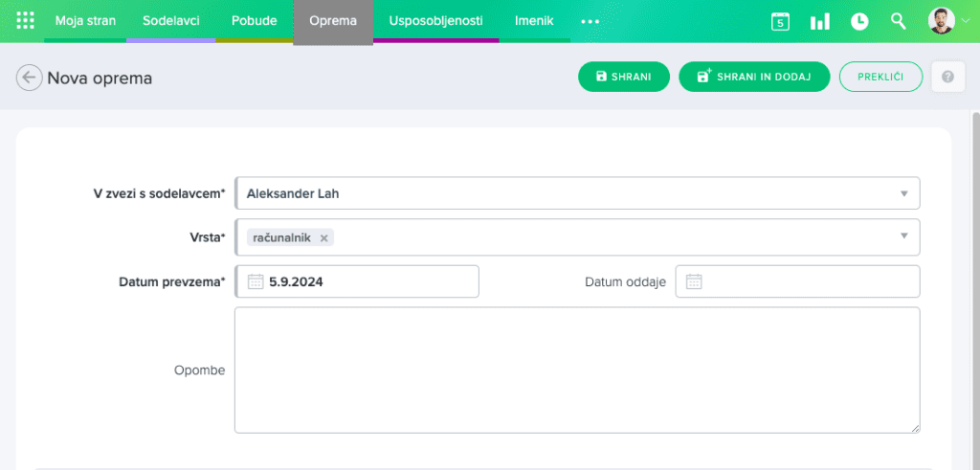Show more tabs via three dots

click(x=590, y=21)
